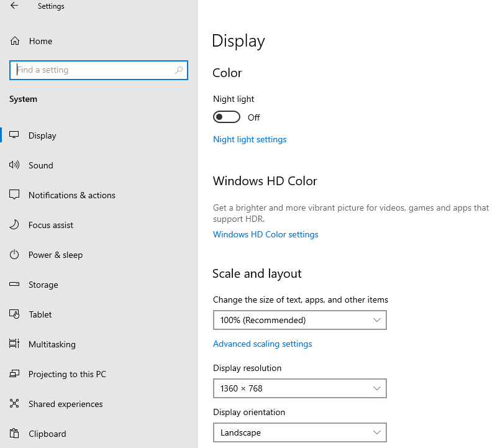Click the Scale and layout heading
Viewport: 495px width, 448px height.
point(257,273)
